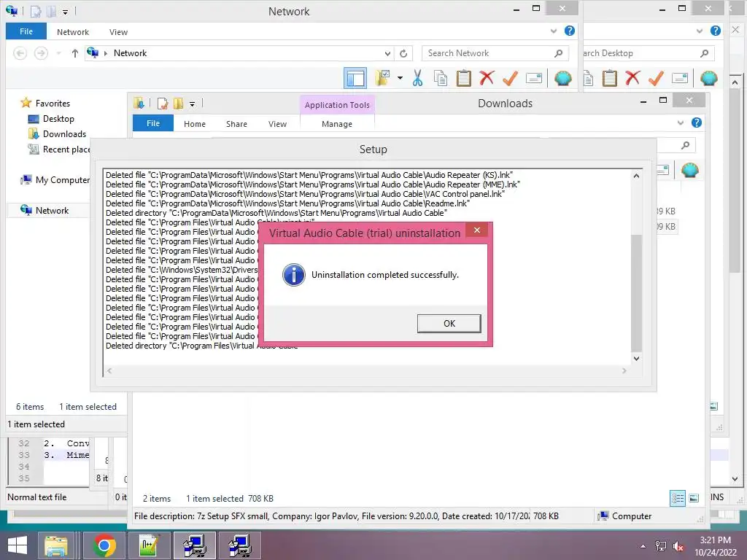Switch to Details view icon in Downloads status bar
The image size is (747, 560).
(x=678, y=499)
